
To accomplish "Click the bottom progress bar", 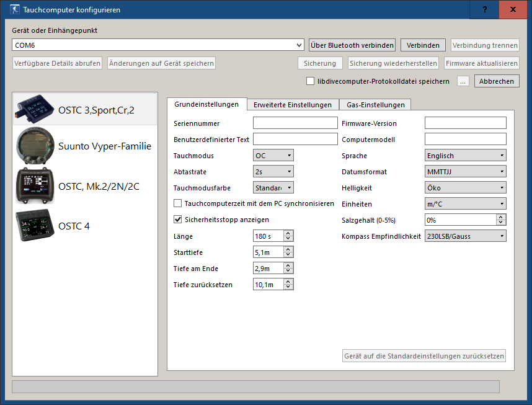I will click(x=255, y=386).
